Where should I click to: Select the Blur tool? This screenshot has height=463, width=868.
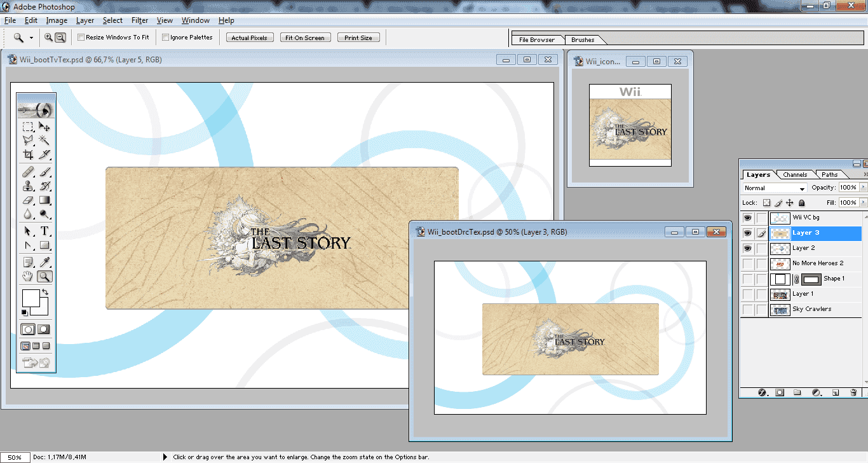tap(28, 214)
